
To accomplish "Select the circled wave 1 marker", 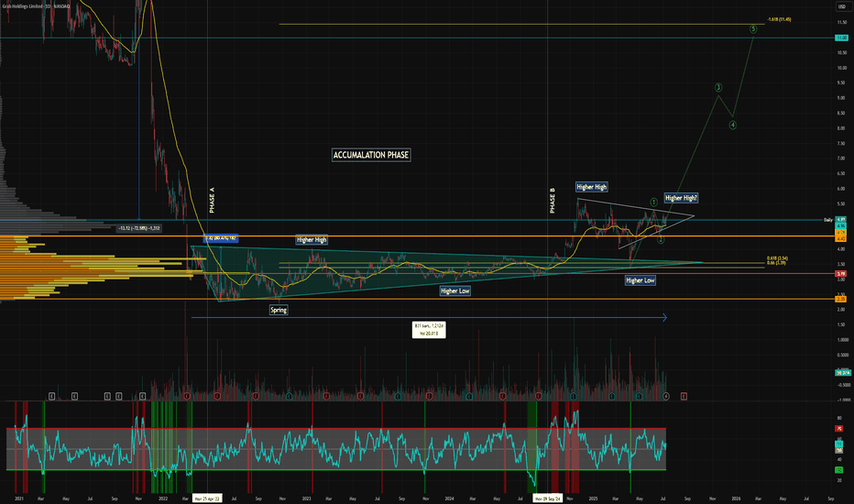I will tap(653, 203).
